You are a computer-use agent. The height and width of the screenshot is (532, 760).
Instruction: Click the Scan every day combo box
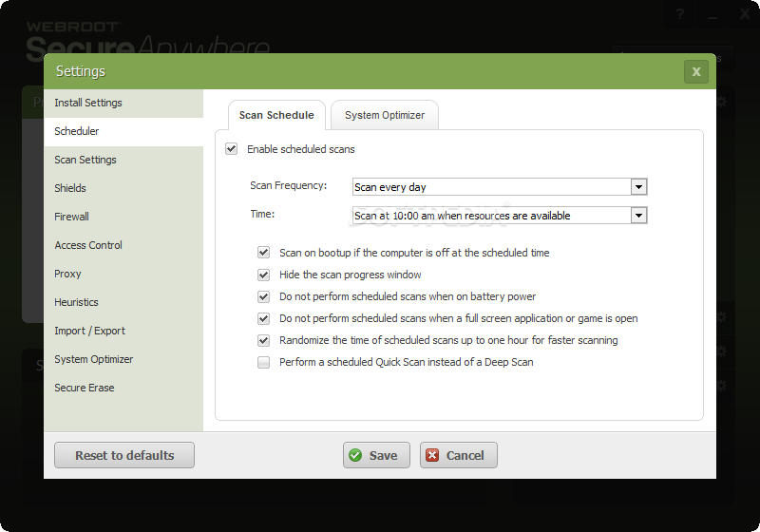(500, 187)
